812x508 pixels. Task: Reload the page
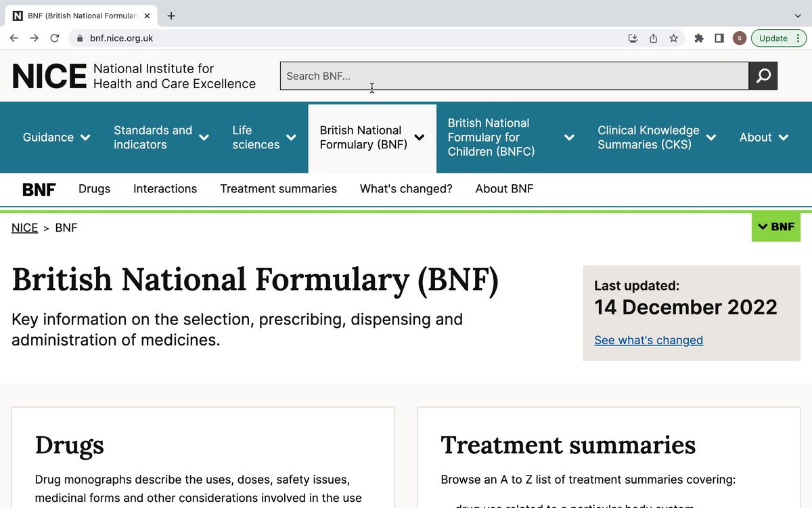click(x=55, y=39)
